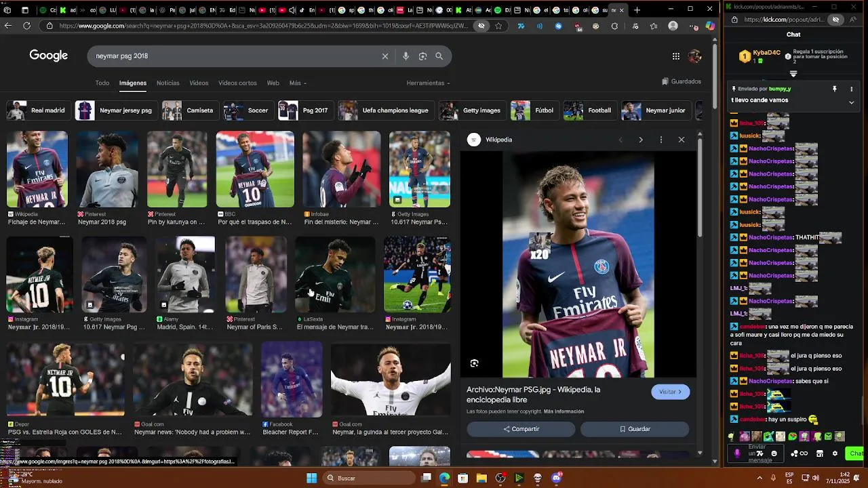
Task: Open Windows Start menu
Action: 311,478
